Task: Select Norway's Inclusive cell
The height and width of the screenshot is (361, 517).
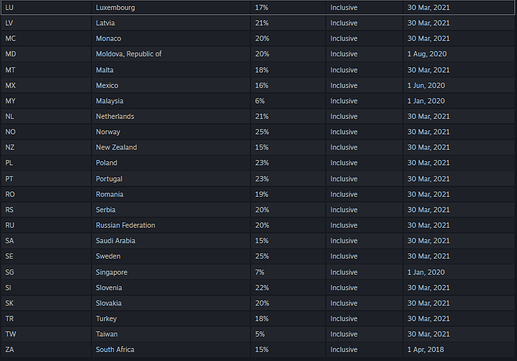Action: (x=364, y=132)
